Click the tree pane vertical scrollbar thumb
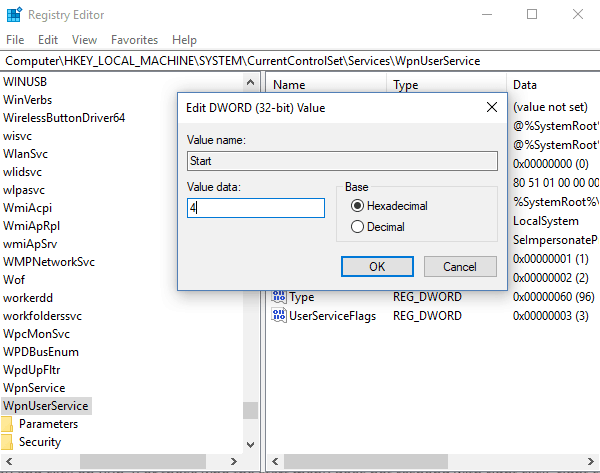This screenshot has height=473, width=600. pyautogui.click(x=250, y=410)
